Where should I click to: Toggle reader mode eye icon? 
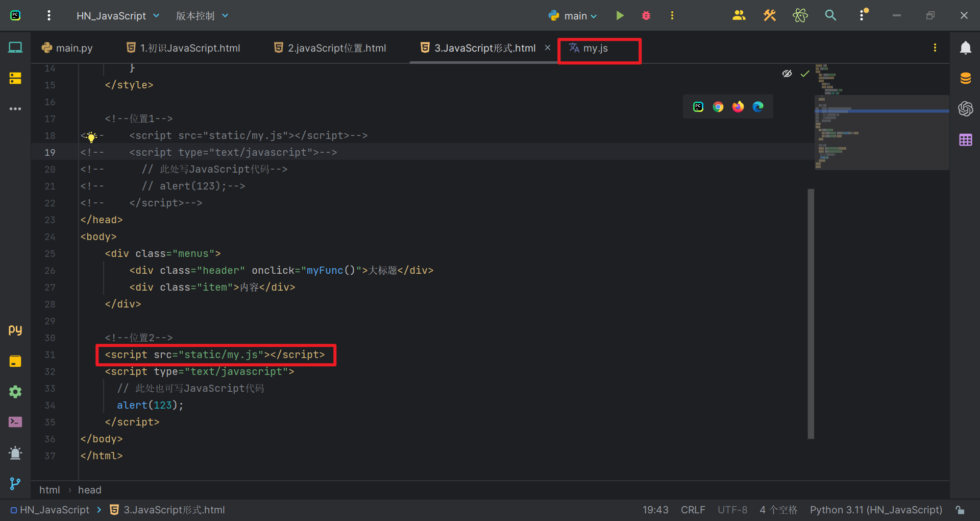(x=787, y=74)
